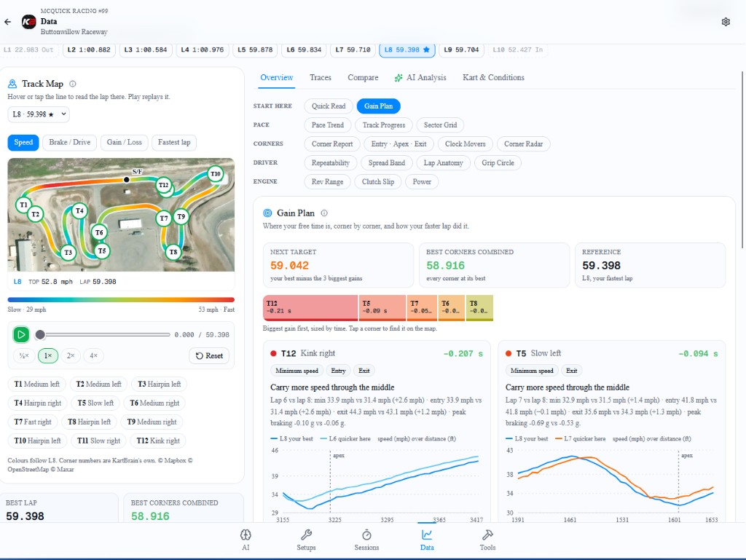This screenshot has width=746, height=560.
Task: Select lap L5 59.878 chip
Action: [255, 50]
